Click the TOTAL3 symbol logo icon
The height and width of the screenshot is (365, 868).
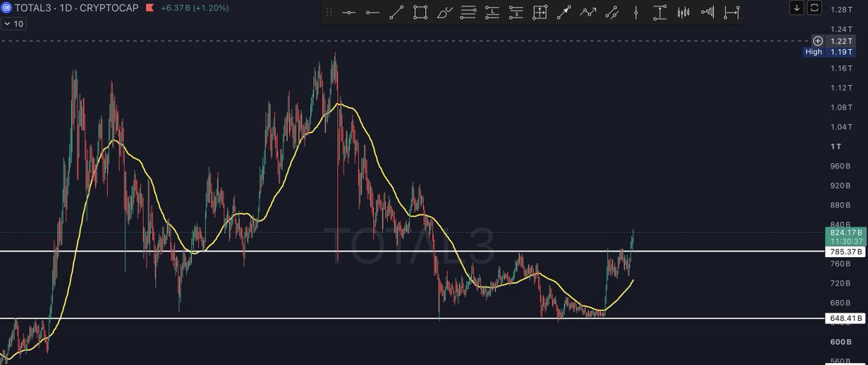click(7, 7)
